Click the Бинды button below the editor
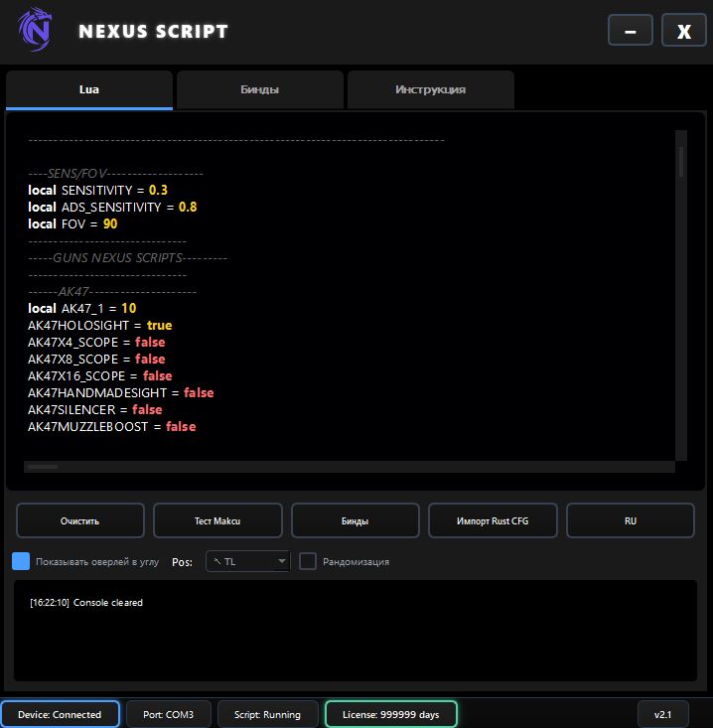This screenshot has width=713, height=728. pos(356,521)
